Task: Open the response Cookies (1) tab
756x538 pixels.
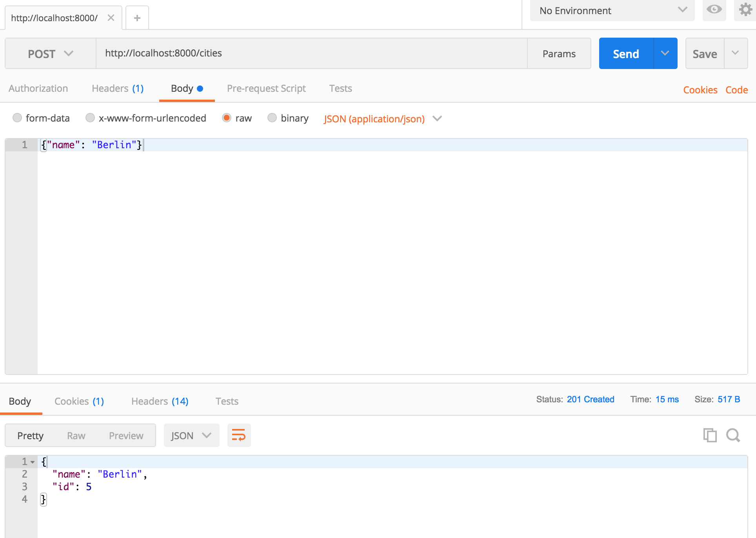Action: (x=79, y=402)
